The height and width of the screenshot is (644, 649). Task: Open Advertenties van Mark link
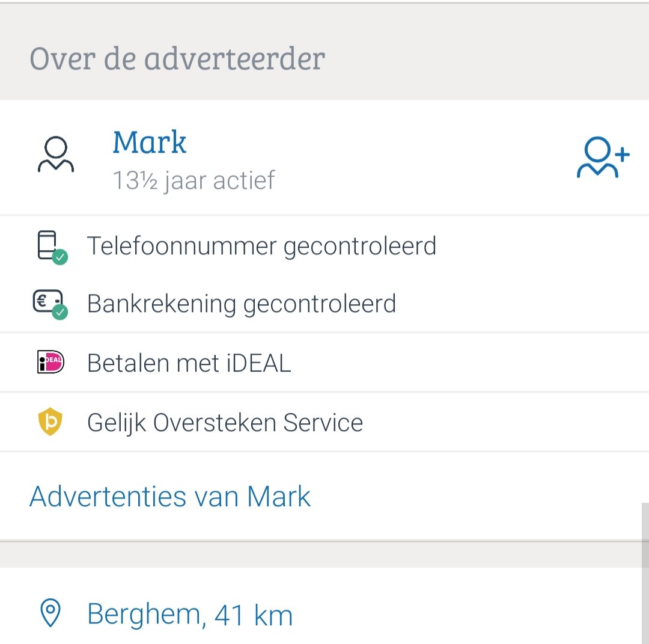tap(170, 496)
